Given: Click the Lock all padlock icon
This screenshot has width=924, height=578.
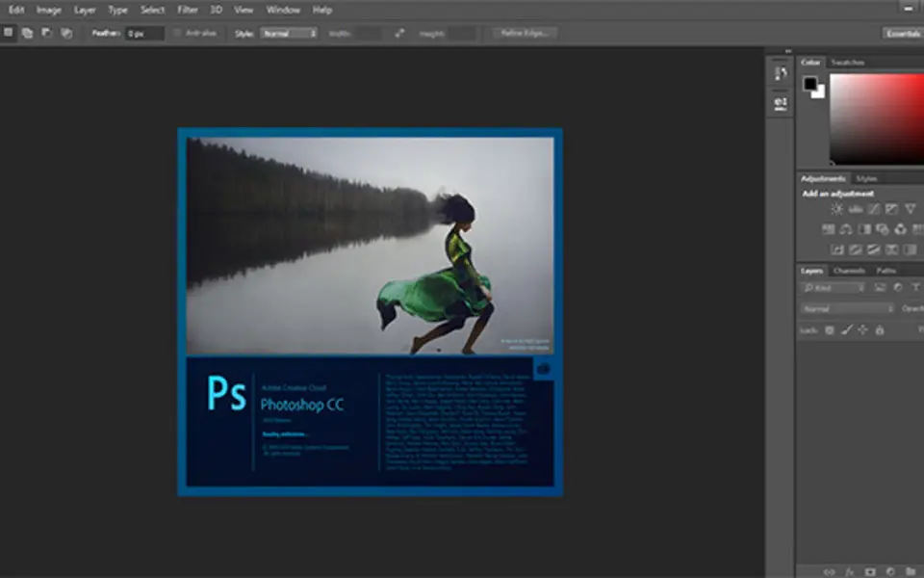Looking at the screenshot, I should pos(880,330).
